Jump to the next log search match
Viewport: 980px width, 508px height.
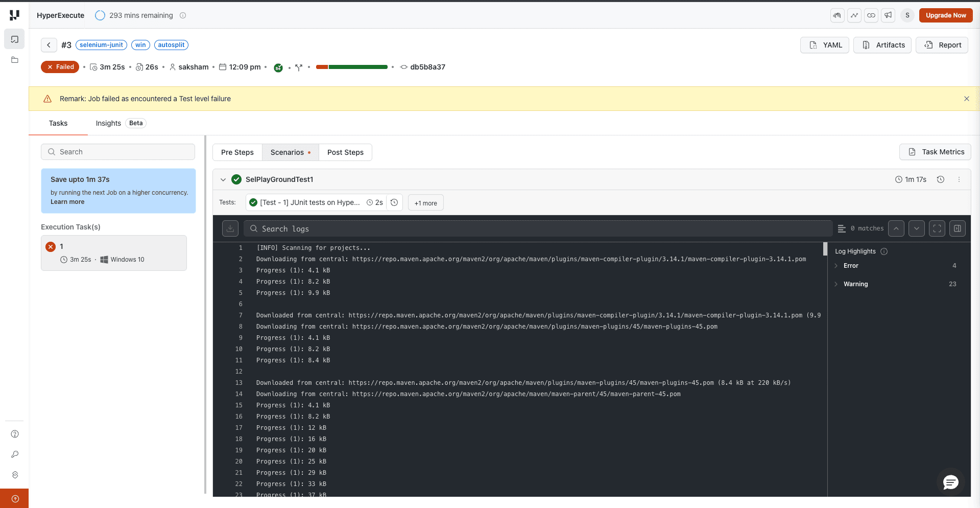tap(917, 228)
